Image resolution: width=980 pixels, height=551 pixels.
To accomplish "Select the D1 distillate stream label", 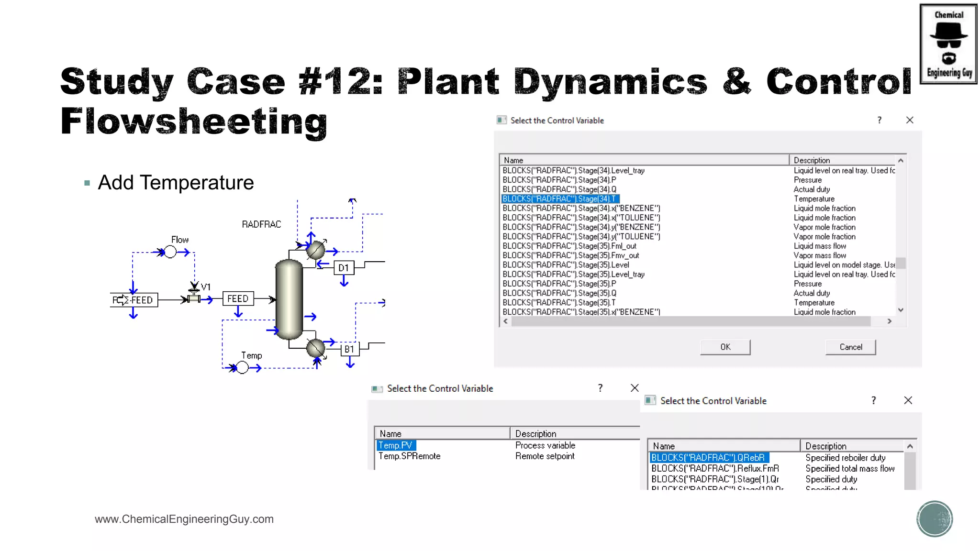I will click(344, 268).
